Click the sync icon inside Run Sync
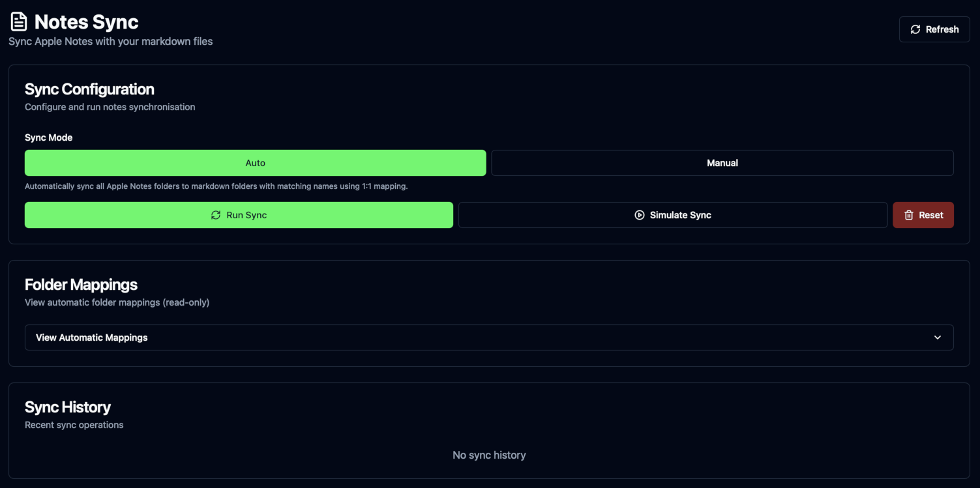 point(216,214)
